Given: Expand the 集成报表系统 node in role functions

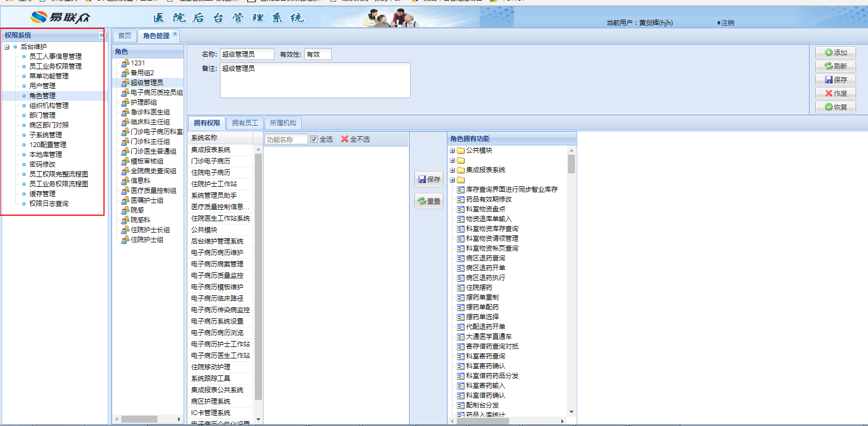Looking at the screenshot, I should coord(452,171).
